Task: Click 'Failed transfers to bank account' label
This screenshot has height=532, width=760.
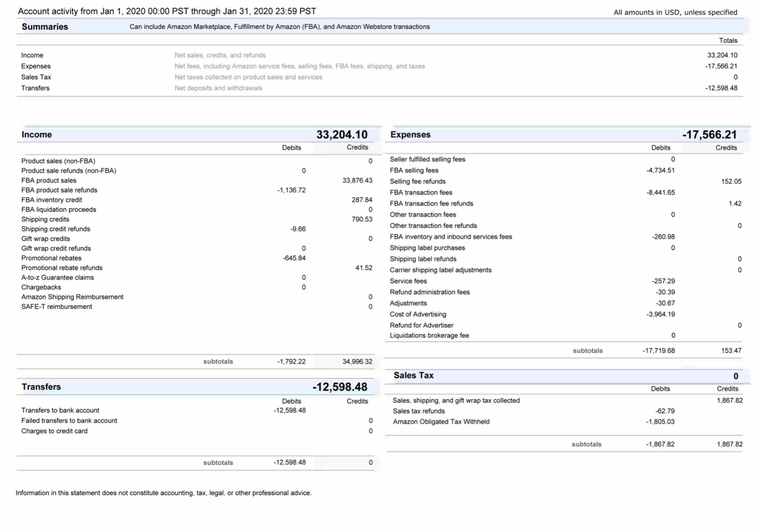Action: 69,421
